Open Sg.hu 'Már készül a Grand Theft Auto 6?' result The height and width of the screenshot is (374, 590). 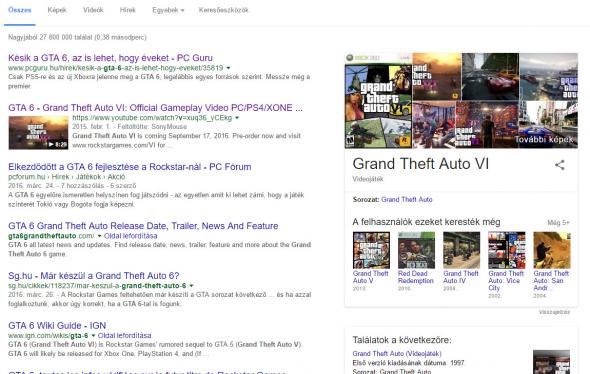[94, 276]
